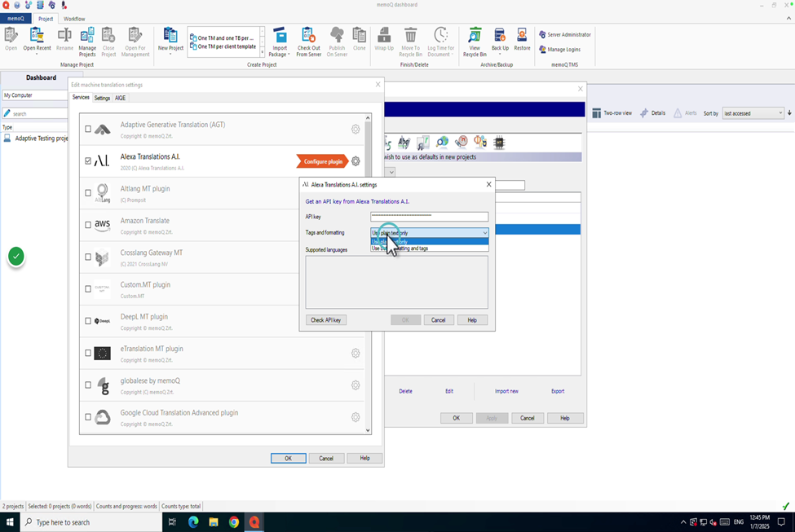Enable globalese by memoQ checkbox

click(x=88, y=385)
